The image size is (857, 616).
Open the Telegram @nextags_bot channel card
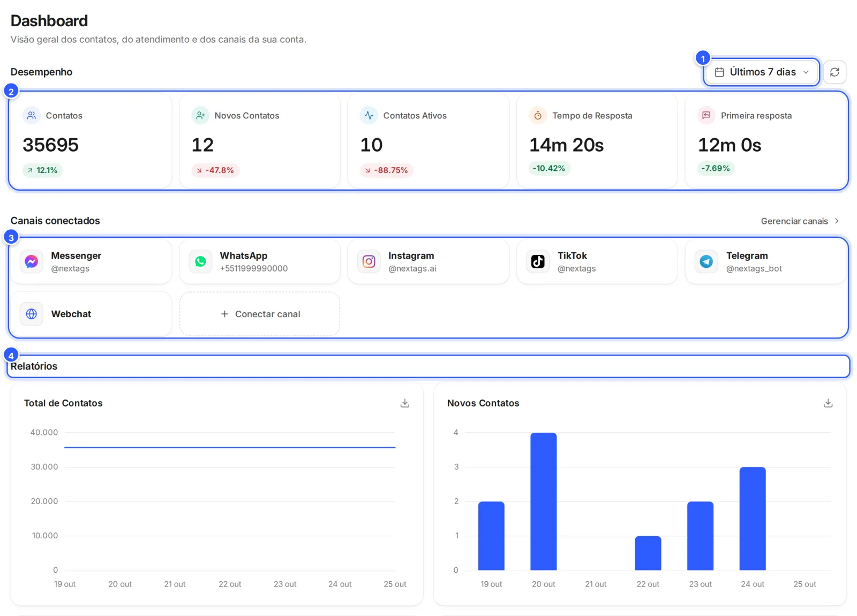pos(766,261)
